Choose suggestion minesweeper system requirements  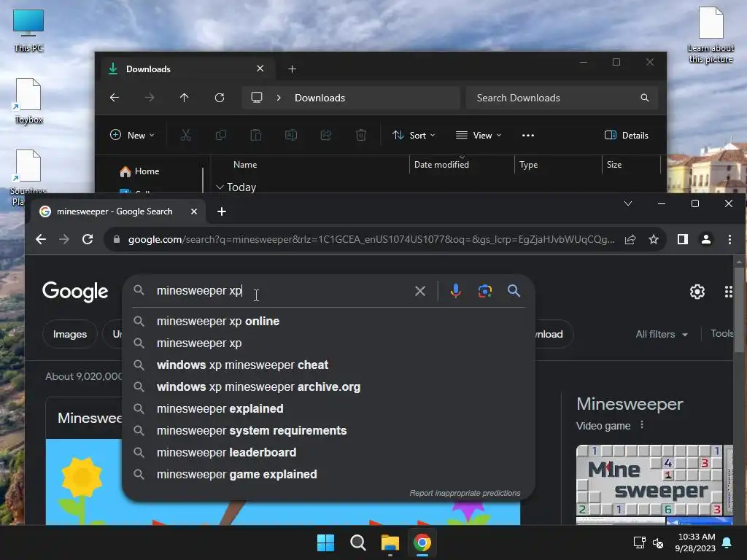pos(329,431)
